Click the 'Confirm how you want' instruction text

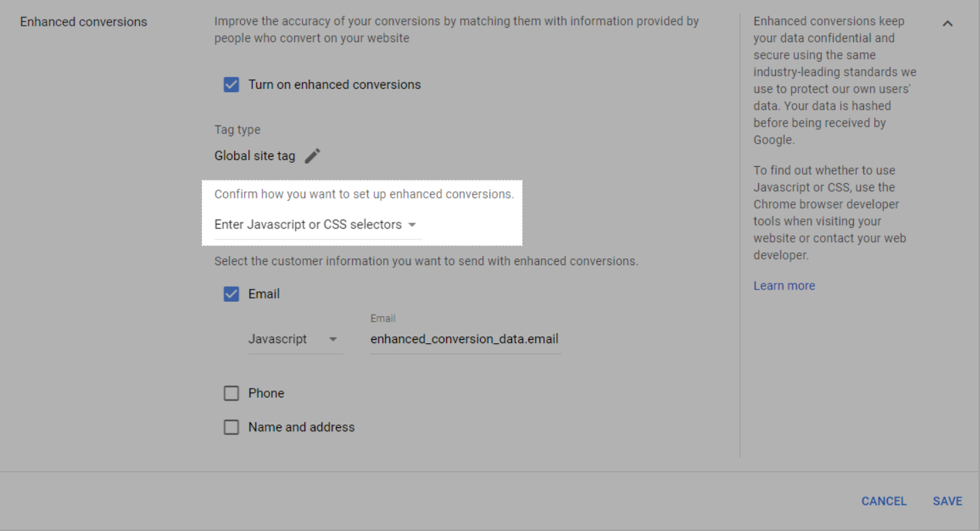click(364, 194)
